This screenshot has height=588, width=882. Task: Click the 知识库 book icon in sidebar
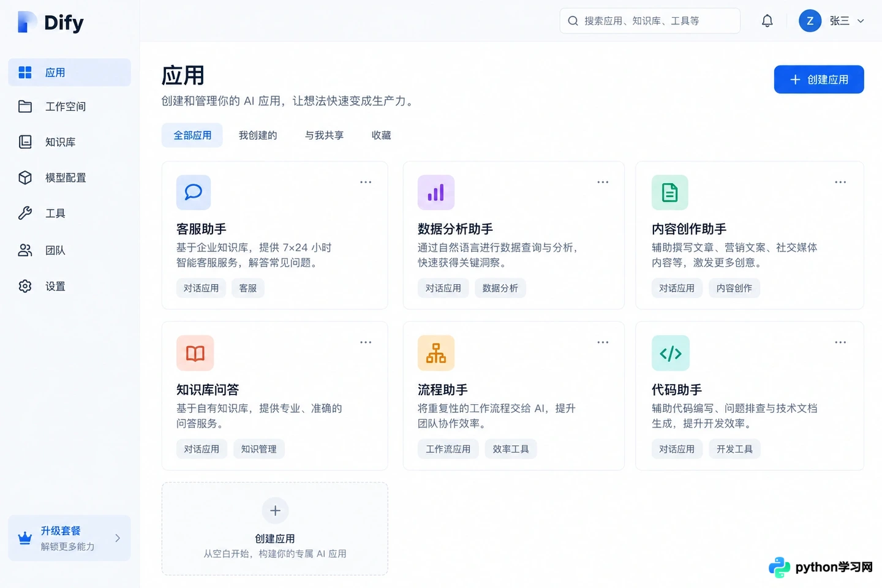[25, 142]
